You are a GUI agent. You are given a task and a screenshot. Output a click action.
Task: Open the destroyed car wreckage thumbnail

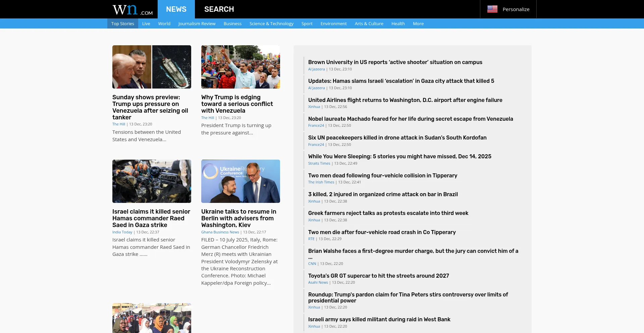(x=152, y=181)
